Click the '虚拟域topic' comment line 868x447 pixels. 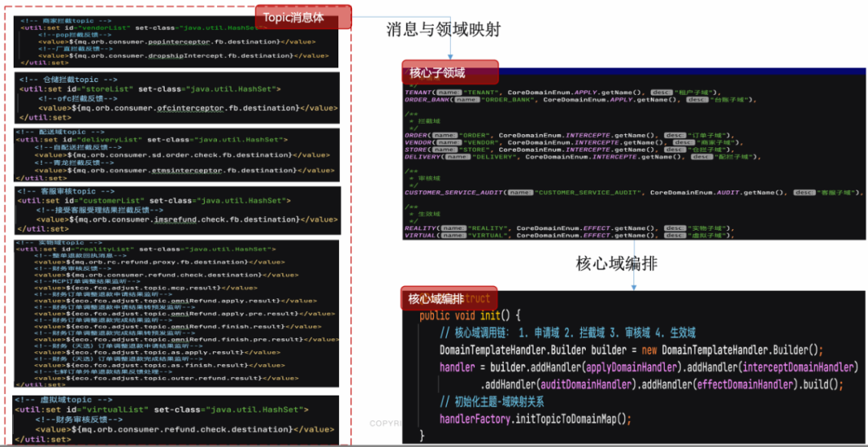65,400
